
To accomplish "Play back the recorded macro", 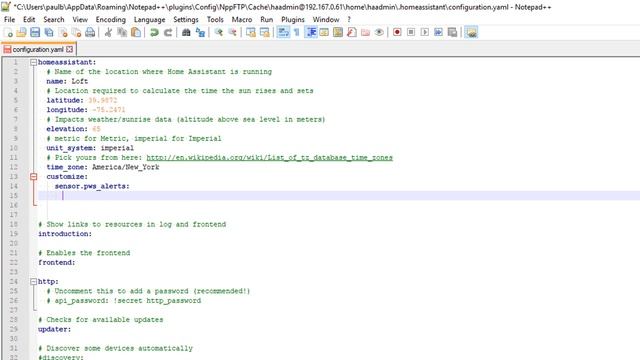I will (425, 32).
